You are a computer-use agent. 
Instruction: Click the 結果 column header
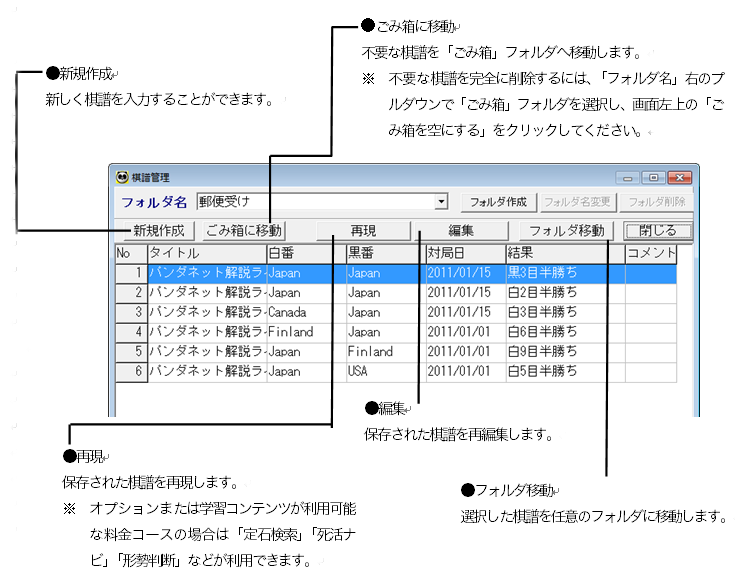pos(563,253)
